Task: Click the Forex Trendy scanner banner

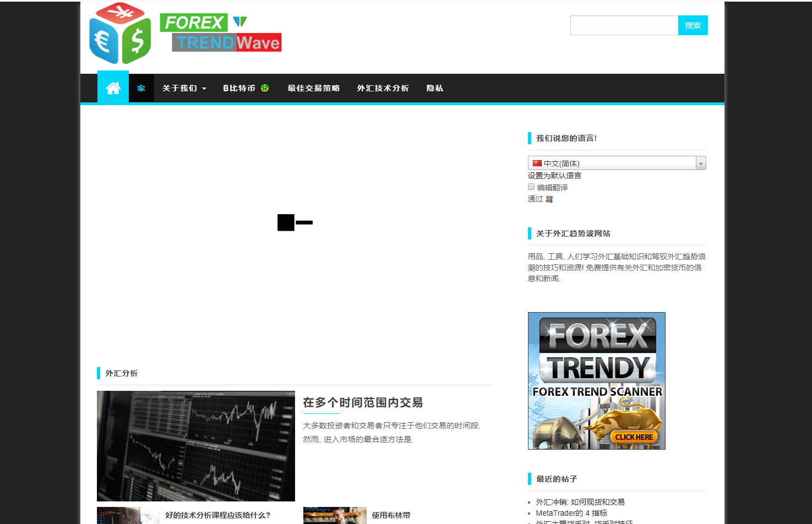Action: 596,381
